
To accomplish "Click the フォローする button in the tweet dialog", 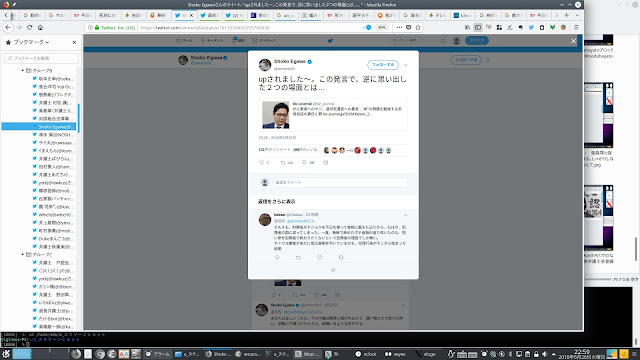I will 383,64.
